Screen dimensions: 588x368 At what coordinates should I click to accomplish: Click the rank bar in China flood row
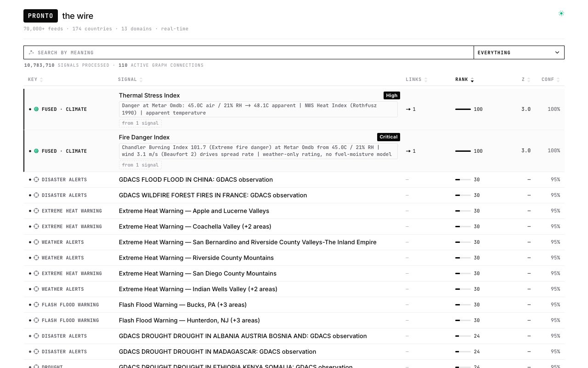point(463,179)
